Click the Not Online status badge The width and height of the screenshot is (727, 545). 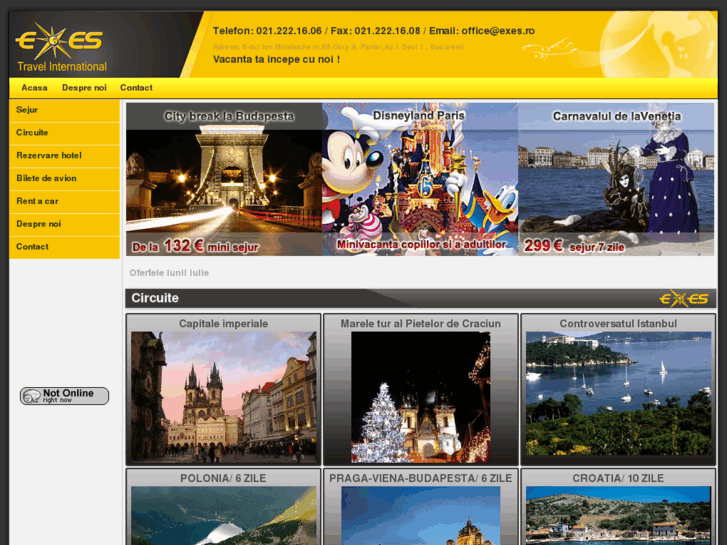[64, 396]
